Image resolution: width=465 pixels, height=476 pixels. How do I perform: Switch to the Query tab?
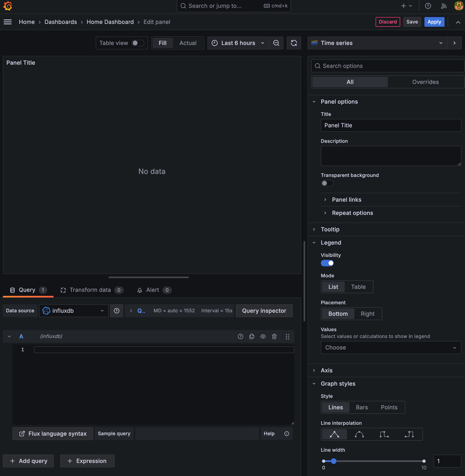click(28, 290)
